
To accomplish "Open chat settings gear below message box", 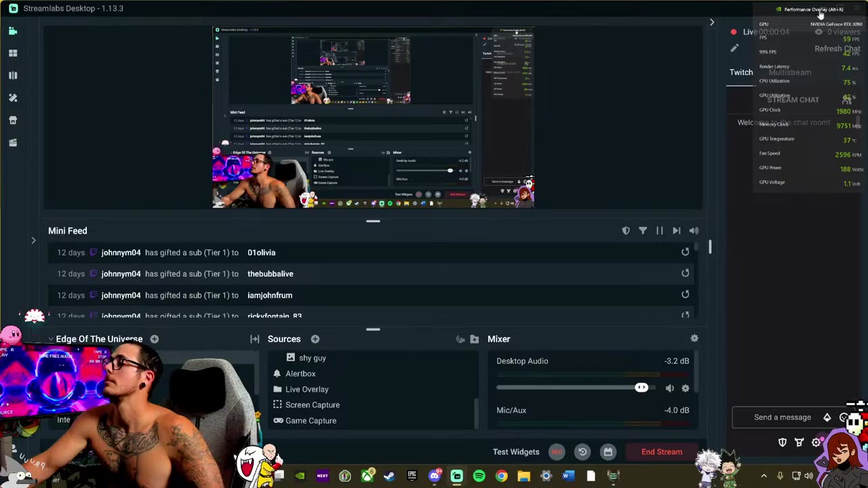I will click(x=816, y=443).
